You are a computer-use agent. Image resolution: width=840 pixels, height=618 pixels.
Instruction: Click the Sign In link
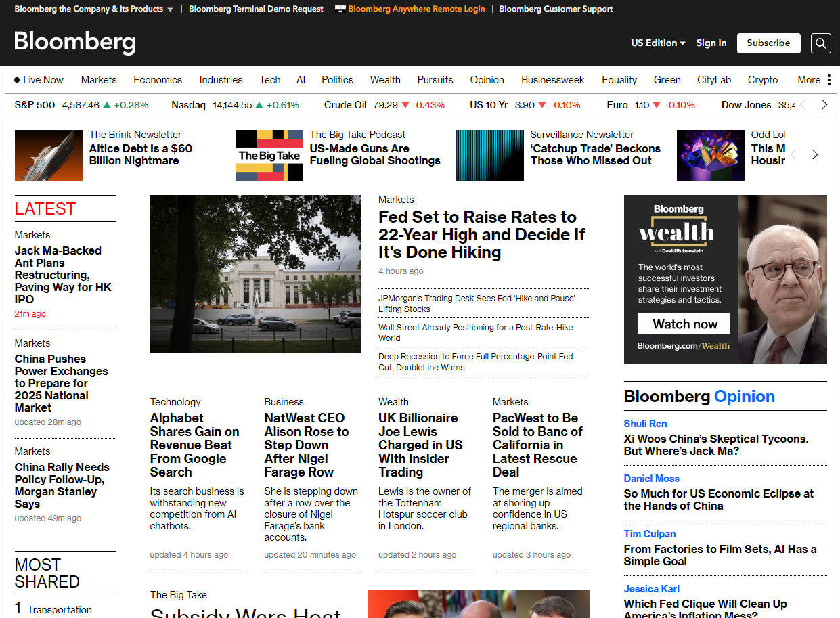tap(711, 43)
